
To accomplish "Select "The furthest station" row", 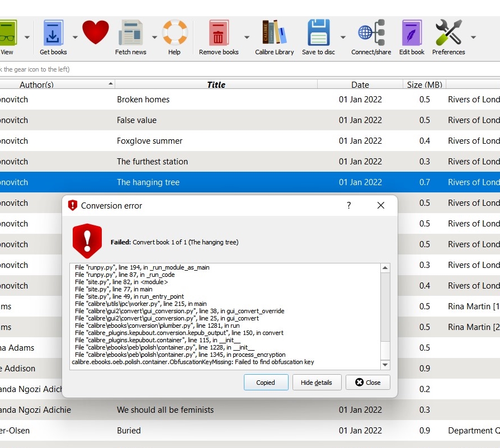I will tap(250, 162).
